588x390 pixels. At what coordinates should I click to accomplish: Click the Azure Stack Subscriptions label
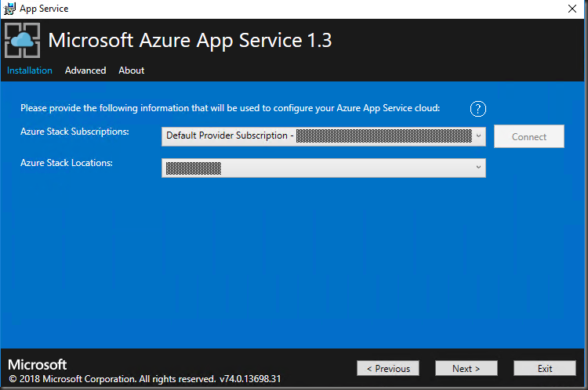(74, 132)
